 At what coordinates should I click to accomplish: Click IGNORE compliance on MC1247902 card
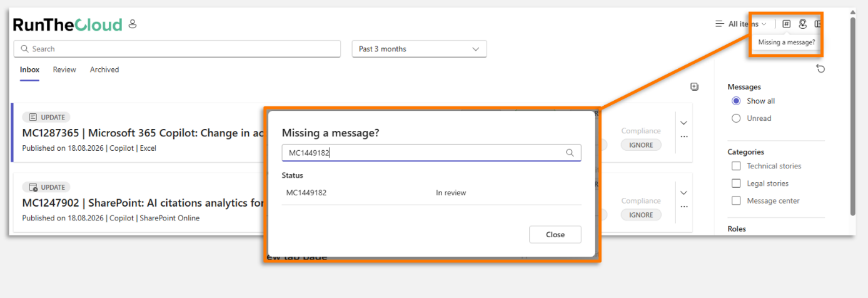pyautogui.click(x=640, y=215)
